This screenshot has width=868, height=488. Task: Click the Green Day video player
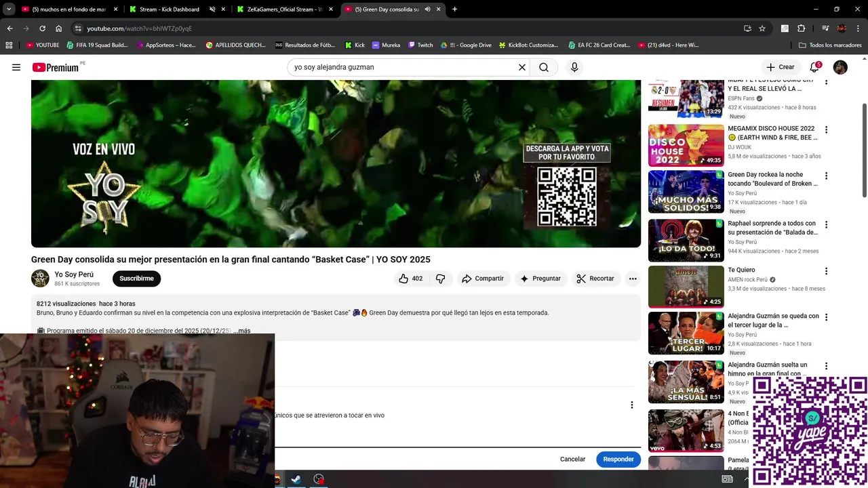tap(336, 163)
